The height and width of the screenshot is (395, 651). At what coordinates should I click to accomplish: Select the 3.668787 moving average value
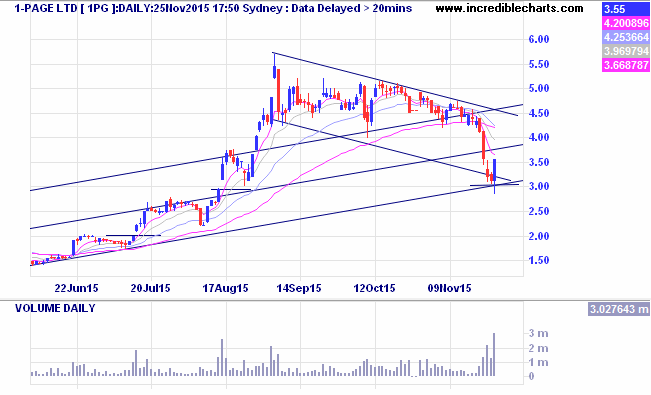click(626, 65)
